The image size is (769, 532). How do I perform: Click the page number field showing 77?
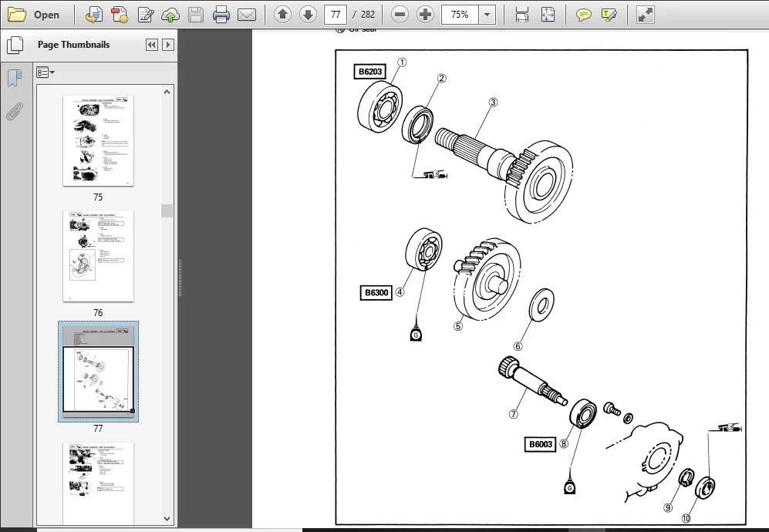[x=336, y=15]
